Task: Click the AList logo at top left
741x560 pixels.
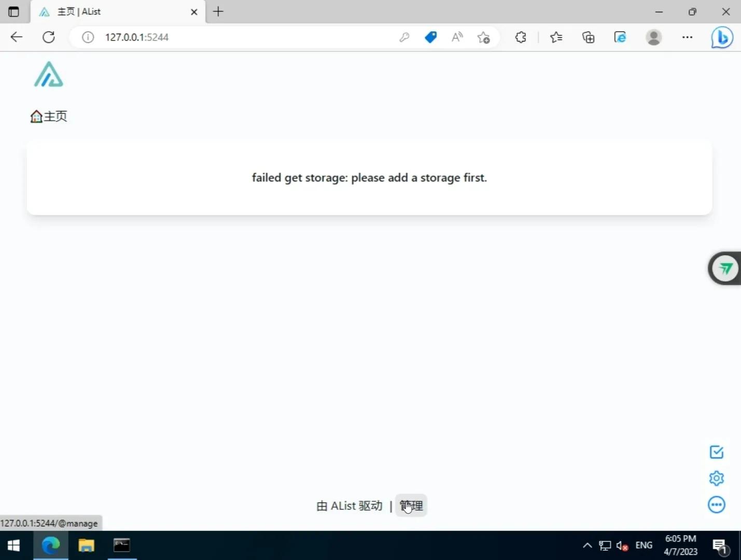Action: pyautogui.click(x=48, y=75)
